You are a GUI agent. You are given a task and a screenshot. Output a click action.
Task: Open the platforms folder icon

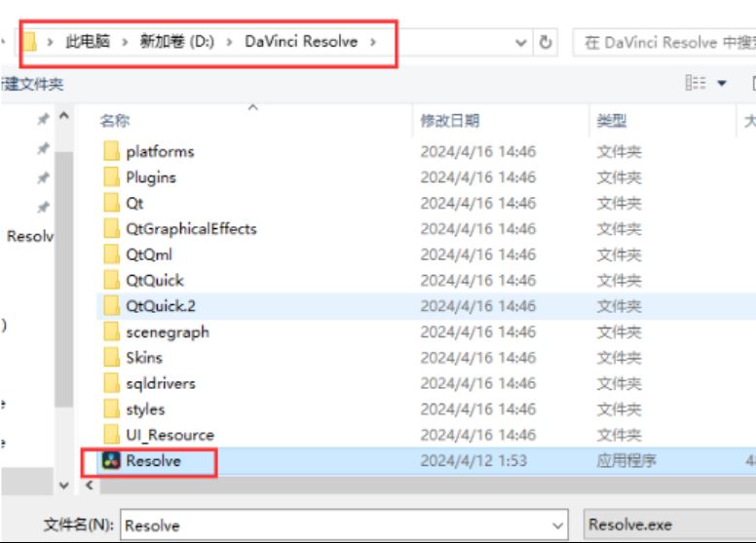(x=111, y=151)
